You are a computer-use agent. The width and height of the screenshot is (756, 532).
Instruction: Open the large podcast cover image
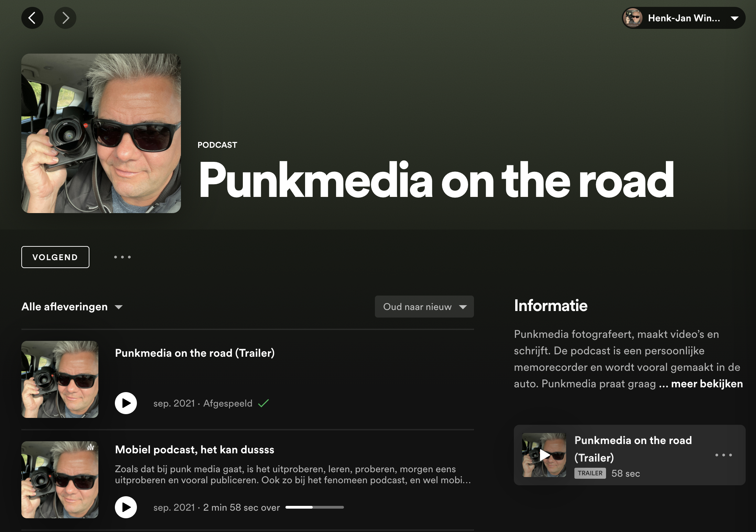pyautogui.click(x=101, y=133)
